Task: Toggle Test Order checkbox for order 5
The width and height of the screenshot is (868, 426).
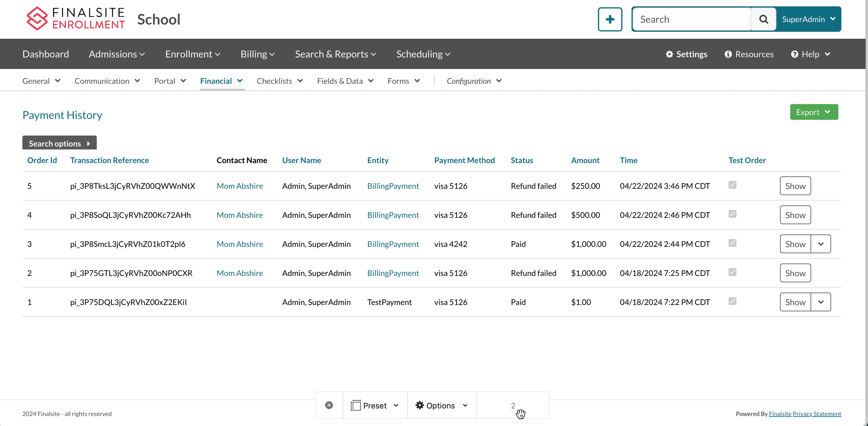Action: pos(732,185)
